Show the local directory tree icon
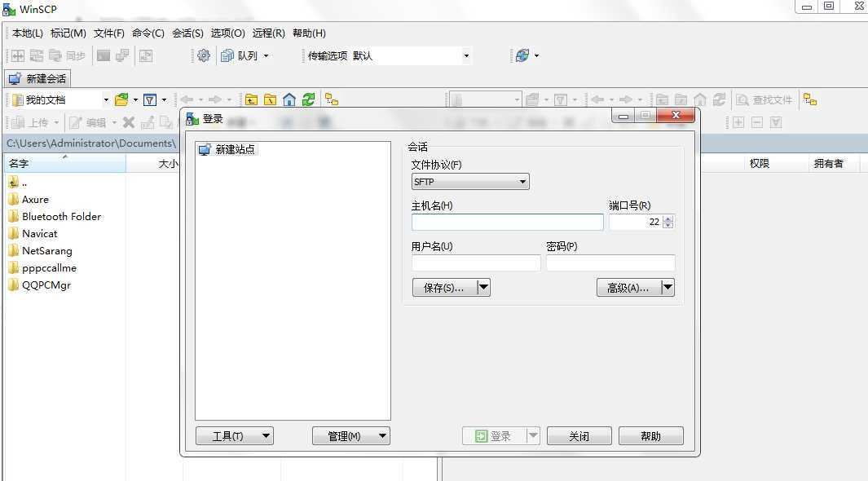The height and width of the screenshot is (481, 868). click(332, 99)
